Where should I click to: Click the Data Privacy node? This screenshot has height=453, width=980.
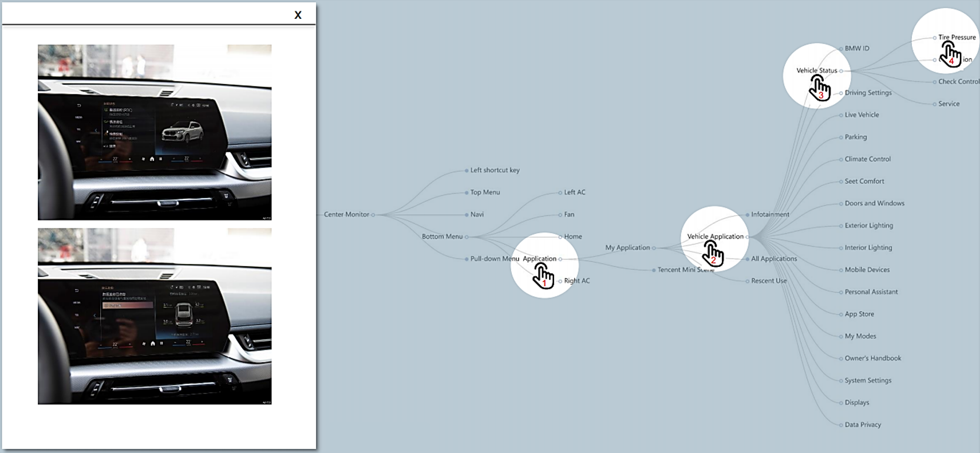863,425
